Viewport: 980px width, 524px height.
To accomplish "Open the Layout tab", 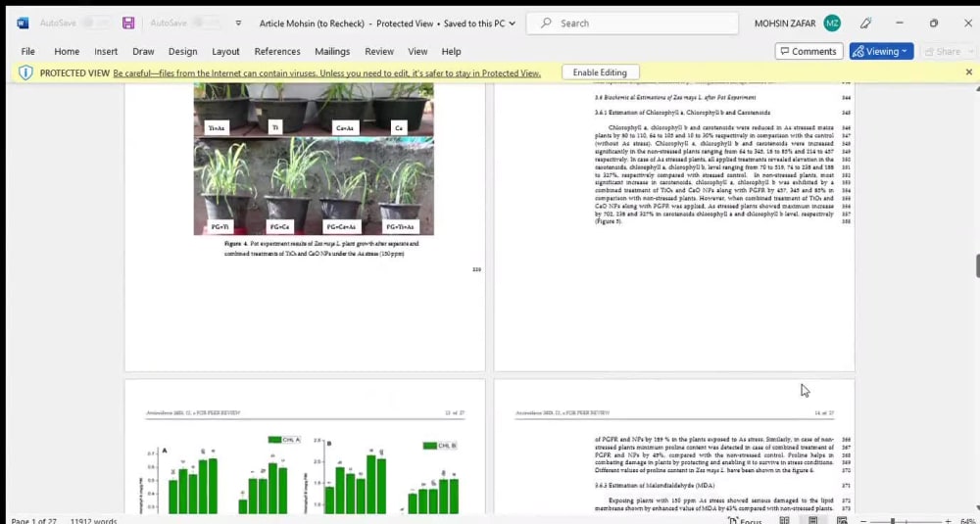I will [x=225, y=51].
